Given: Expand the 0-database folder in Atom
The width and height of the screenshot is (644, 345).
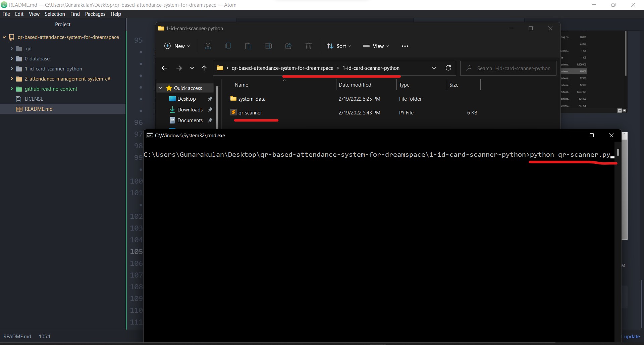Looking at the screenshot, I should point(12,59).
